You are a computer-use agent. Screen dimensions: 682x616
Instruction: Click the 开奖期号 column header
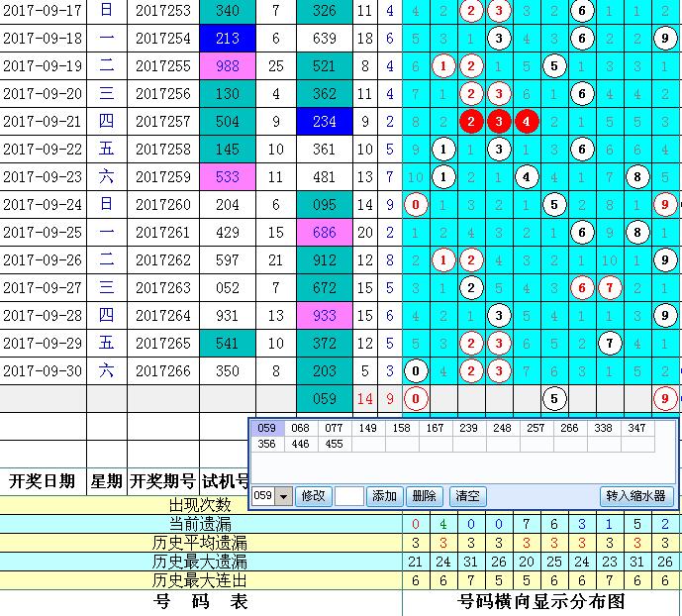[162, 481]
